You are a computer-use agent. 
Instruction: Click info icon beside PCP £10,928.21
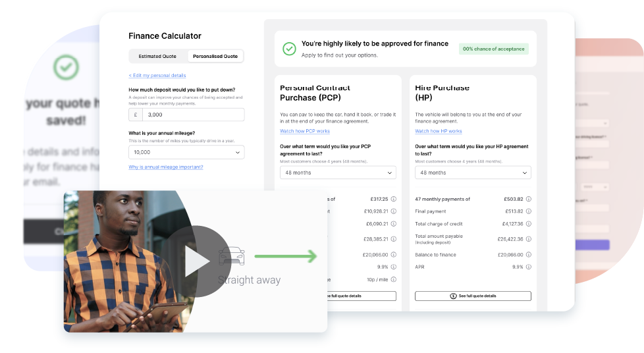[x=394, y=211]
